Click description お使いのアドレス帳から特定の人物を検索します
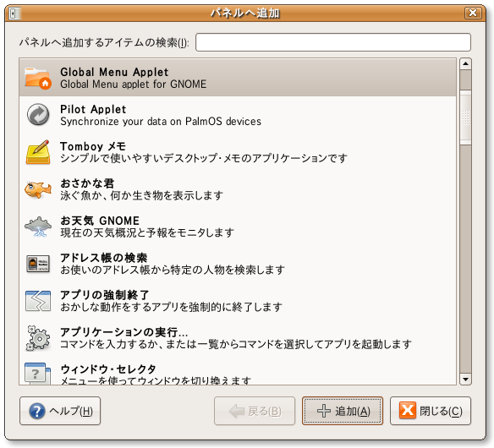 click(173, 270)
